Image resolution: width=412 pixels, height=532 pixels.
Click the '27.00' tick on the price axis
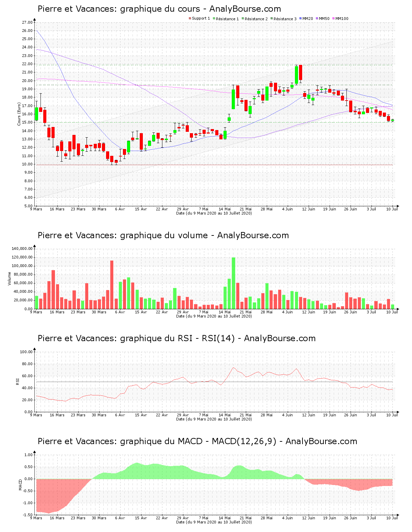pyautogui.click(x=27, y=22)
